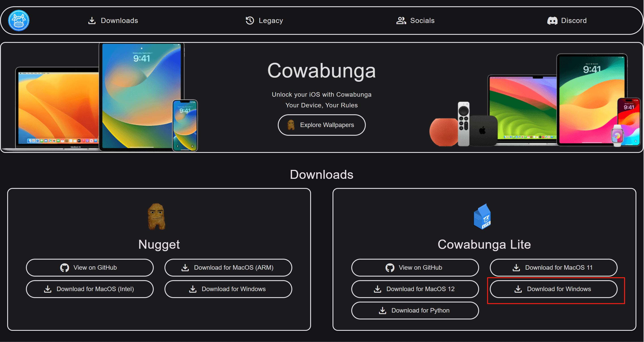Download Cowabunga Lite for MacOS 12
Screen dimensions: 644x342
(x=415, y=289)
